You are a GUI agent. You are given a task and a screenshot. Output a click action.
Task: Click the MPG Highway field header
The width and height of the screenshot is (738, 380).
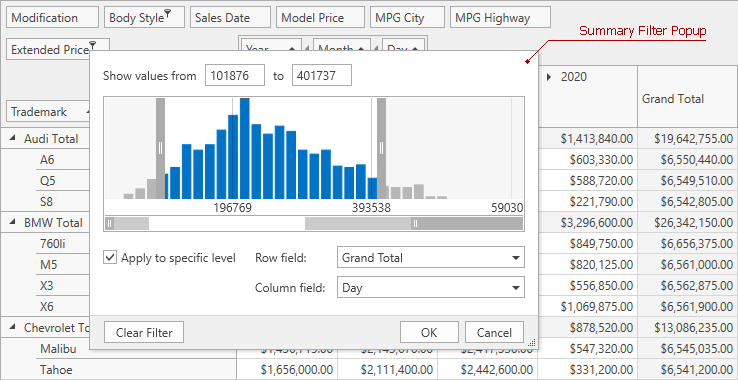[x=500, y=18]
